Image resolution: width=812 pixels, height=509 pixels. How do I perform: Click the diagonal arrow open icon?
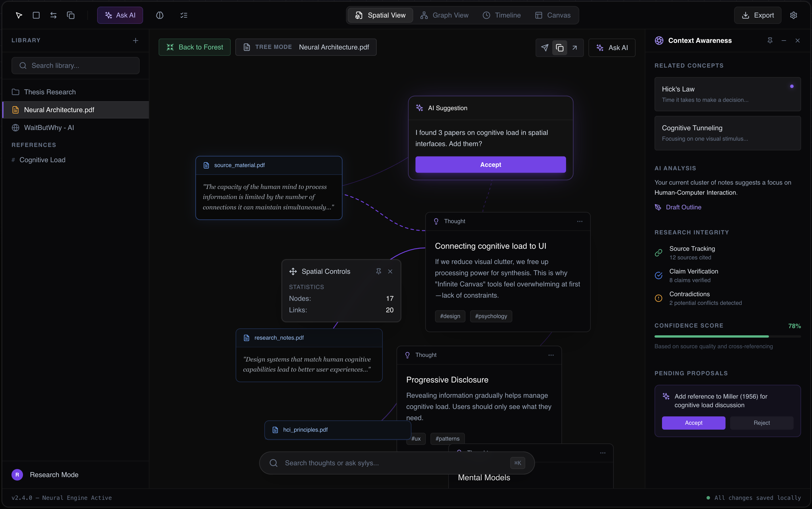click(x=575, y=47)
